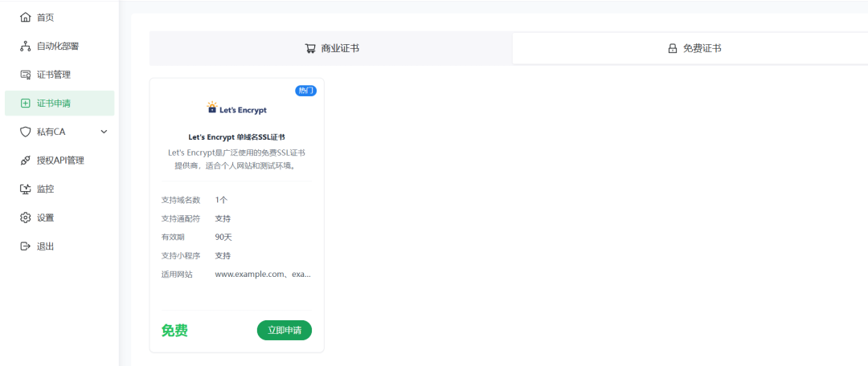
Task: Click the 支持小程序 label
Action: point(181,255)
